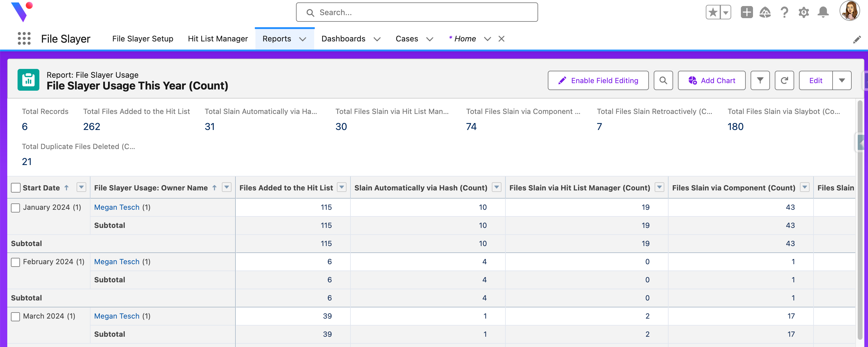Close the Home tab
The height and width of the screenshot is (347, 868).
coord(501,39)
